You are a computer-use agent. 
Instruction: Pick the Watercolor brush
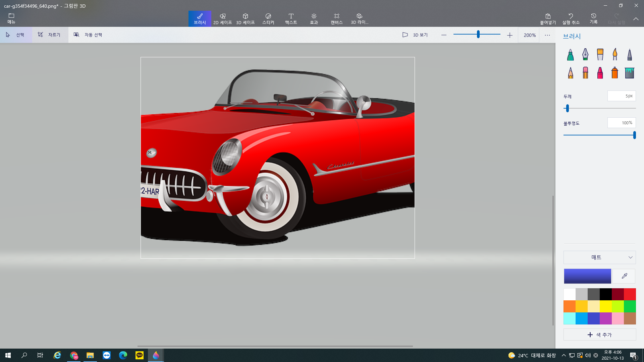[x=615, y=55]
